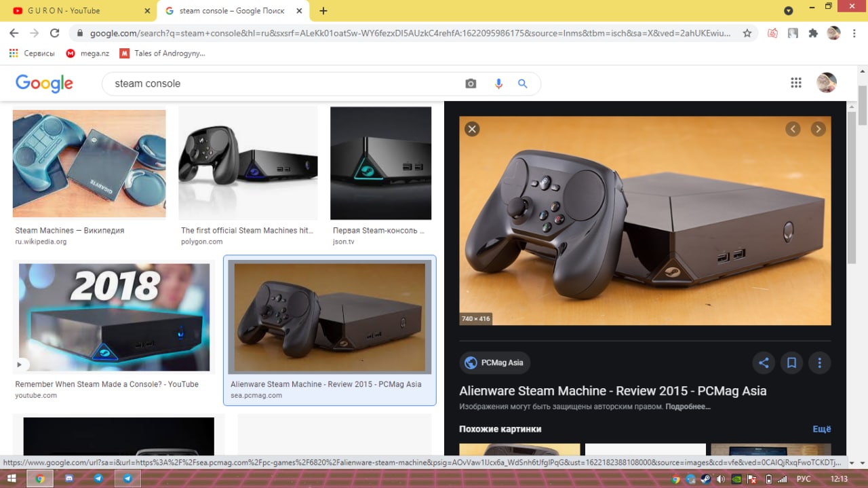Open the 2018 YouTube video thumbnail
The image size is (868, 488).
coord(114,317)
